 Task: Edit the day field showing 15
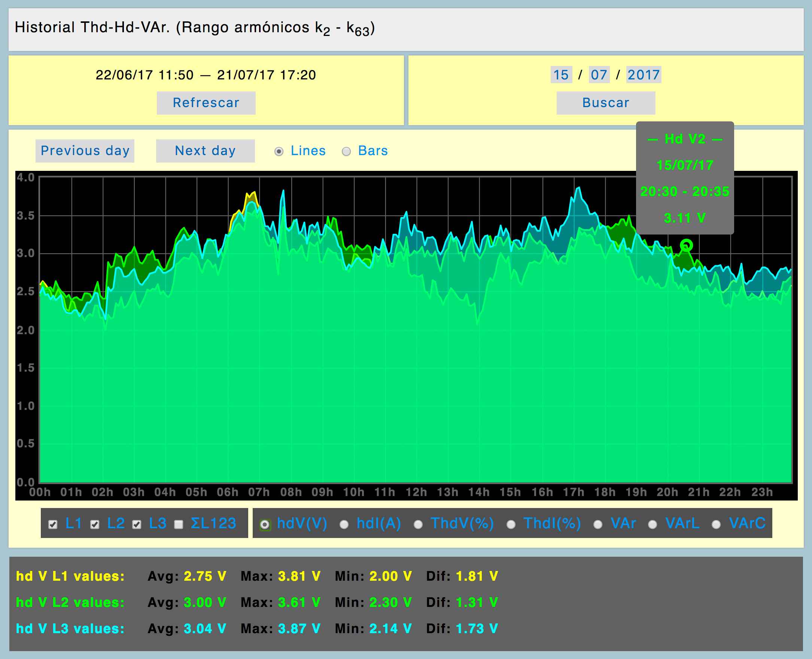561,75
